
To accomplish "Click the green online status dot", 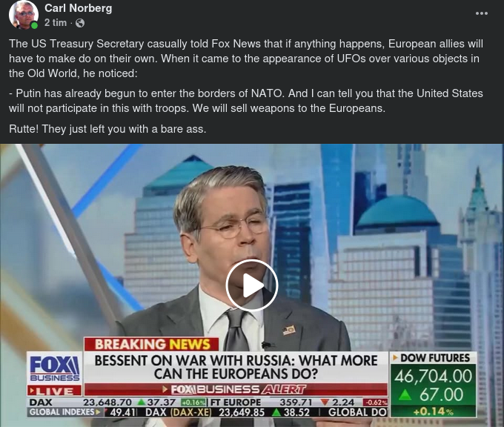I will [x=34, y=25].
